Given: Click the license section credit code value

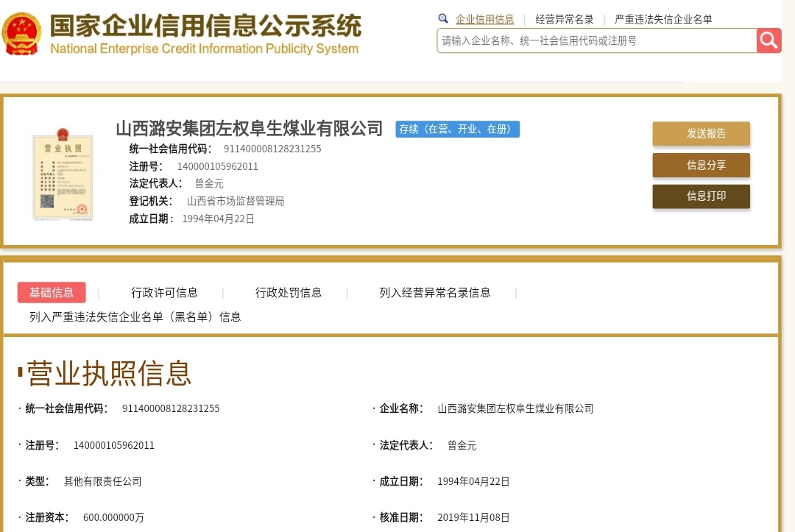Looking at the screenshot, I should pyautogui.click(x=171, y=408).
